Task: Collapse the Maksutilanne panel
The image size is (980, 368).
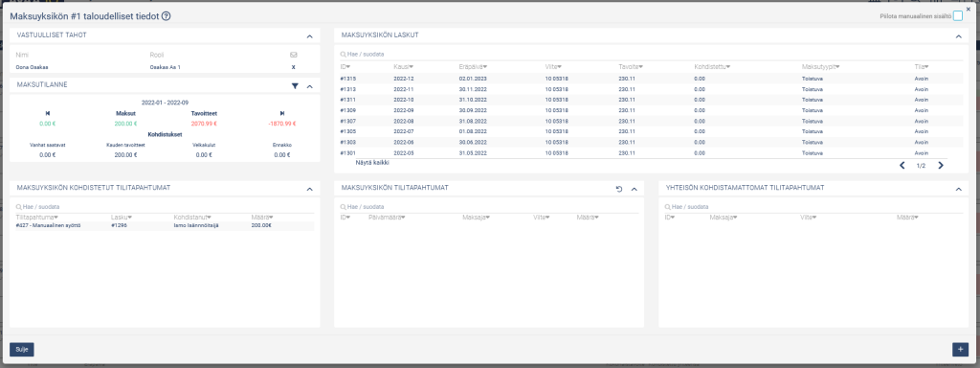Action: [x=309, y=86]
